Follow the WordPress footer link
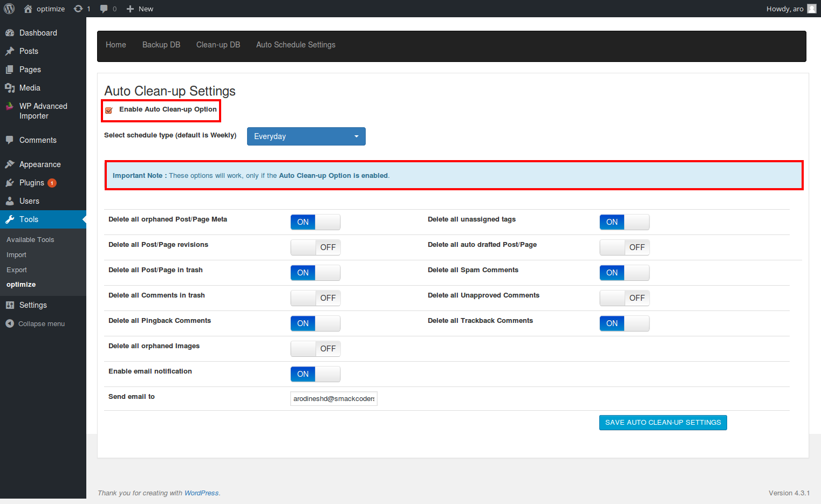The height and width of the screenshot is (504, 821). coord(201,493)
